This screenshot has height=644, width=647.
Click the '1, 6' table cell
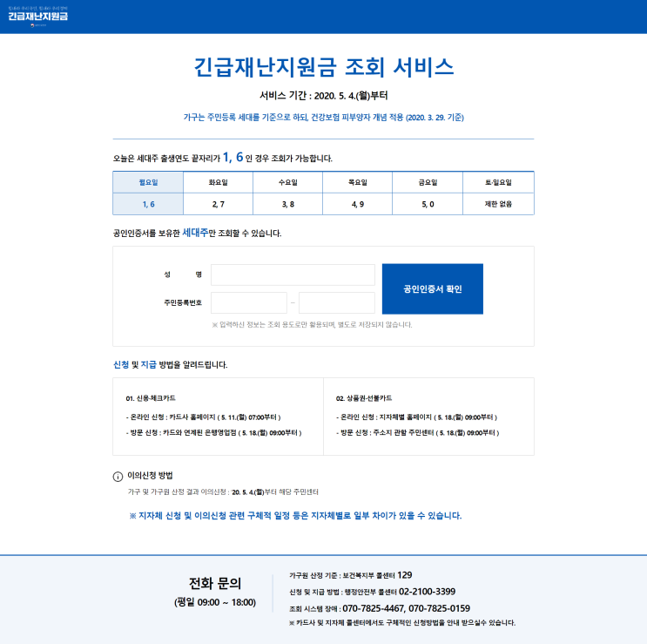pyautogui.click(x=148, y=204)
